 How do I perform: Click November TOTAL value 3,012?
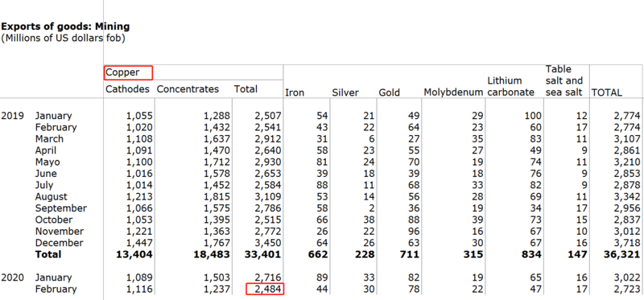click(627, 231)
